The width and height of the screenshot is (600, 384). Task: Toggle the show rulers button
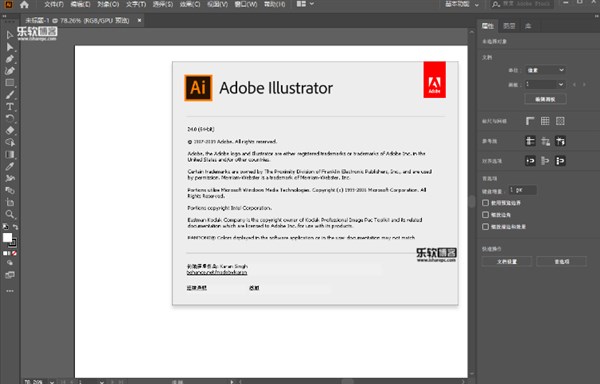[x=530, y=121]
